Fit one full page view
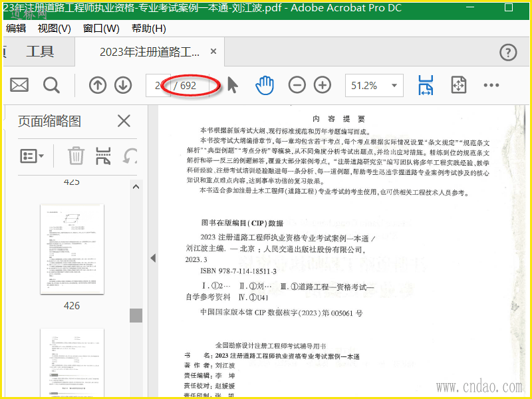Screen dimensions: 532x399 [x=459, y=85]
